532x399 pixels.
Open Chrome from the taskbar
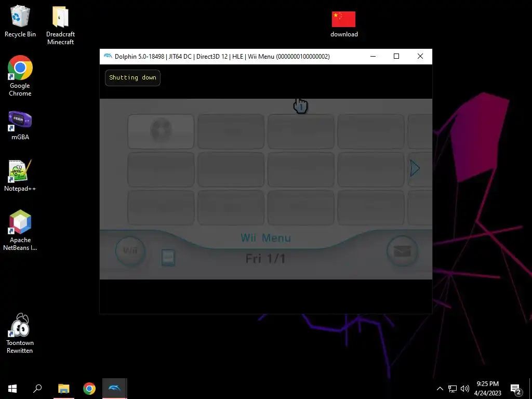tap(89, 389)
